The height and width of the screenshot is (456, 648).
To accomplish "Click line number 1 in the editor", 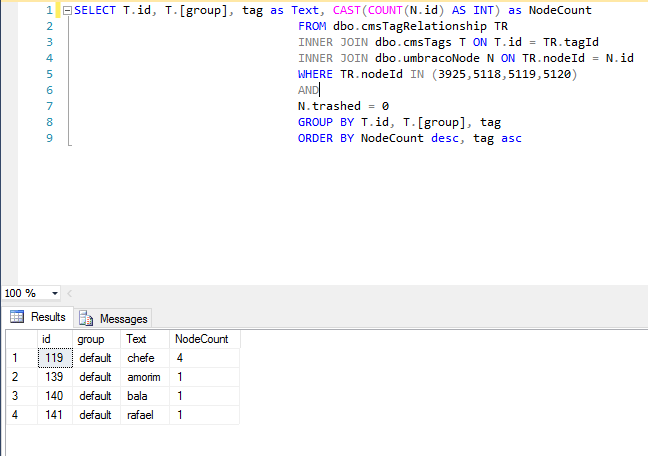I will (50, 10).
